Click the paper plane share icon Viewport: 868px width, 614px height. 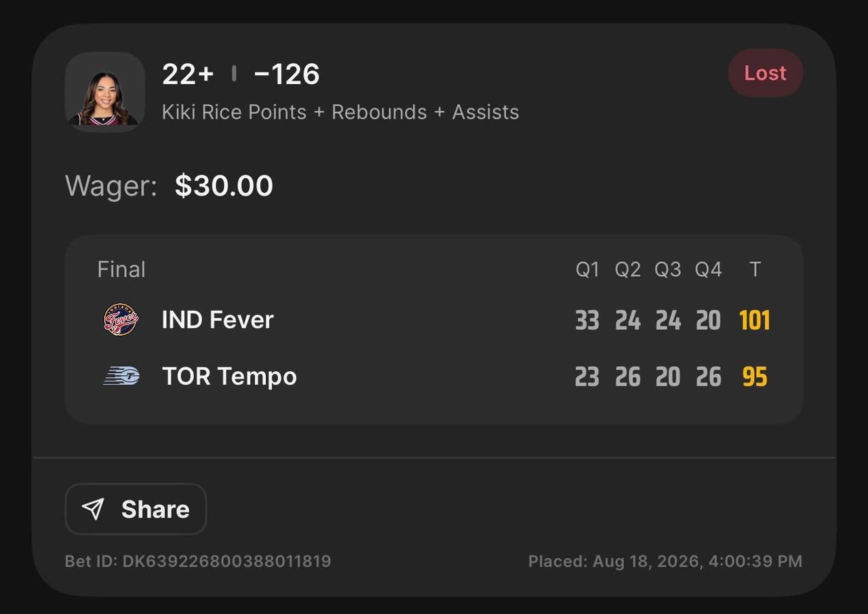point(93,509)
